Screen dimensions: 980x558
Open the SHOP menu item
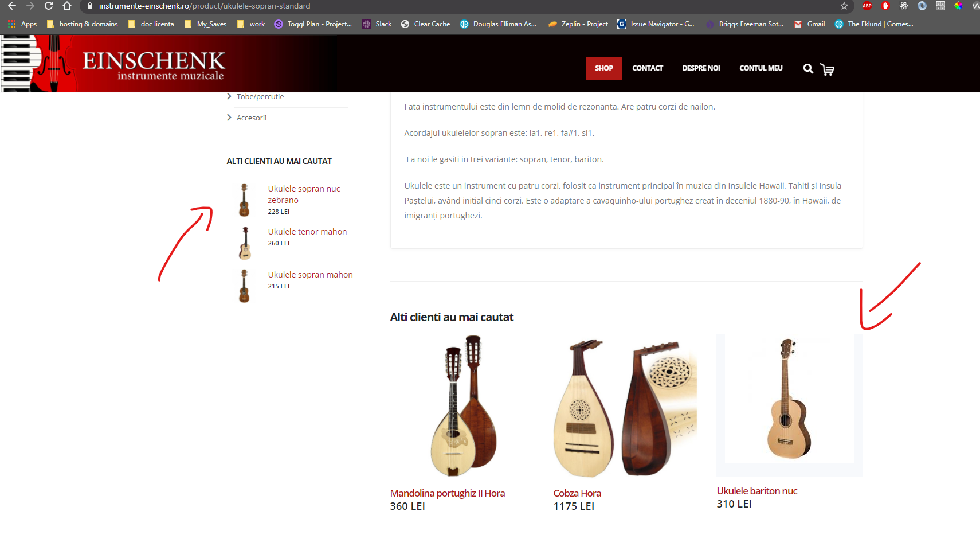[604, 68]
